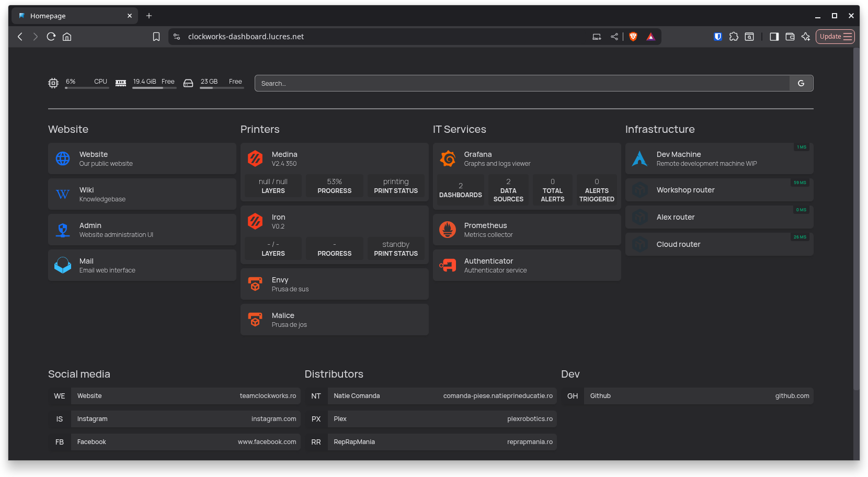Viewport: 868px width, 477px height.
Task: Click the PrusaSlicer icon for the Envy printer
Action: coord(255,284)
